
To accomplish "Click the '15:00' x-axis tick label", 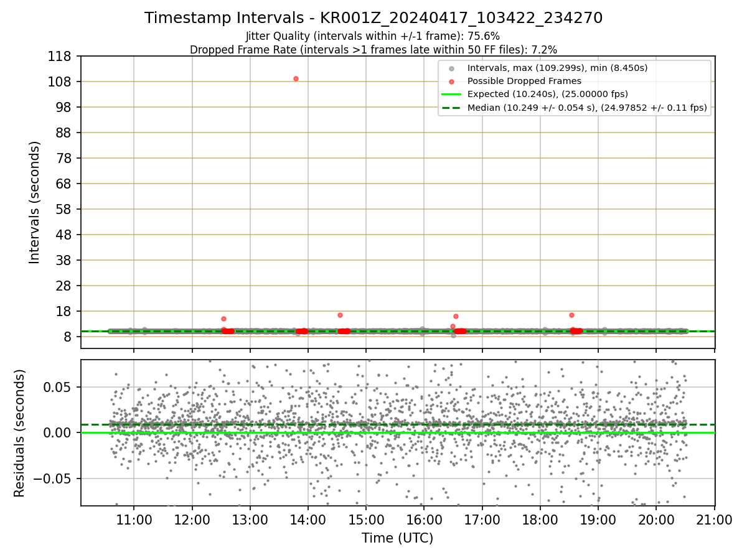I will click(366, 520).
